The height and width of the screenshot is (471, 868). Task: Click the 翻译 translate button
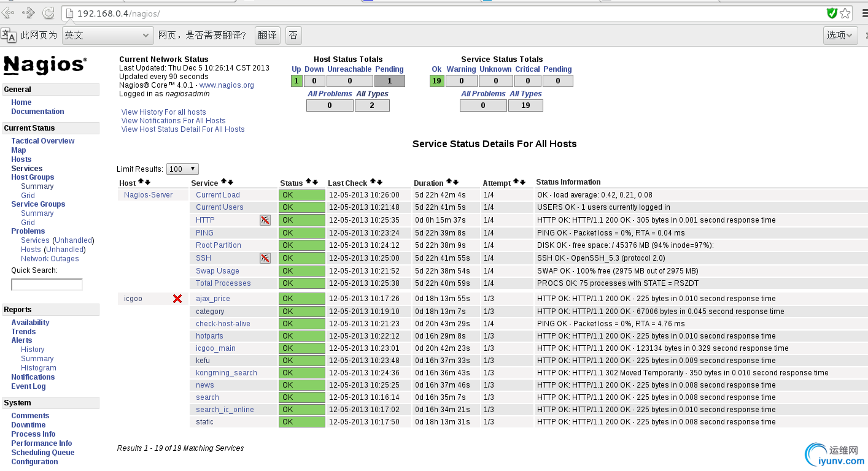point(267,36)
